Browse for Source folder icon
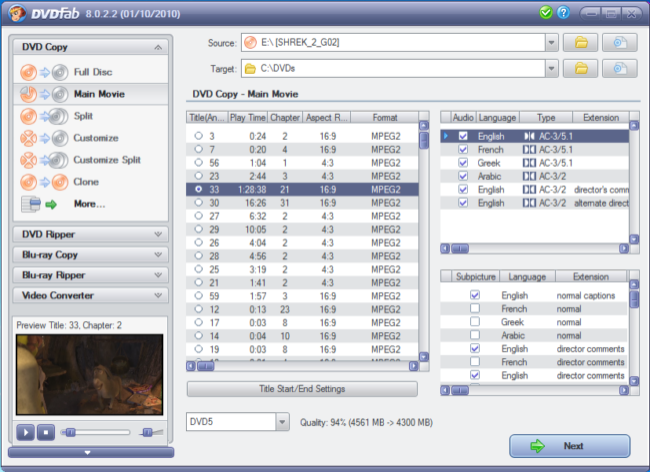 click(x=580, y=42)
